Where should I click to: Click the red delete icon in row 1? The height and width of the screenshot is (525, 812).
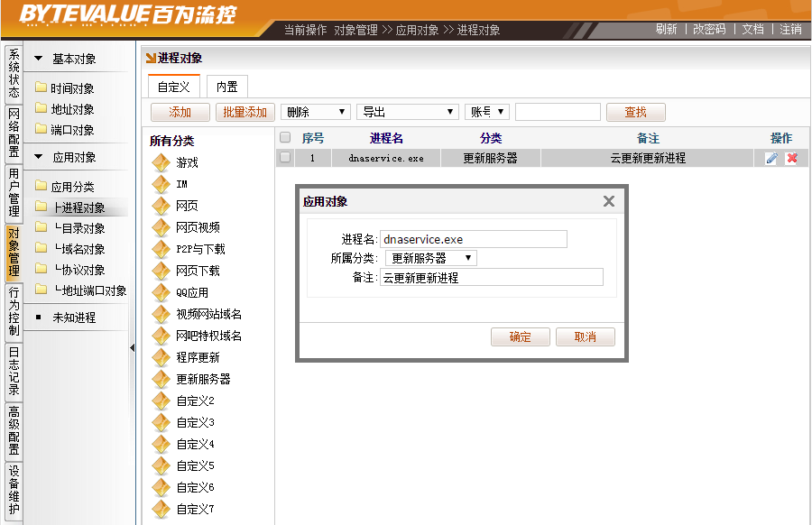(x=791, y=158)
